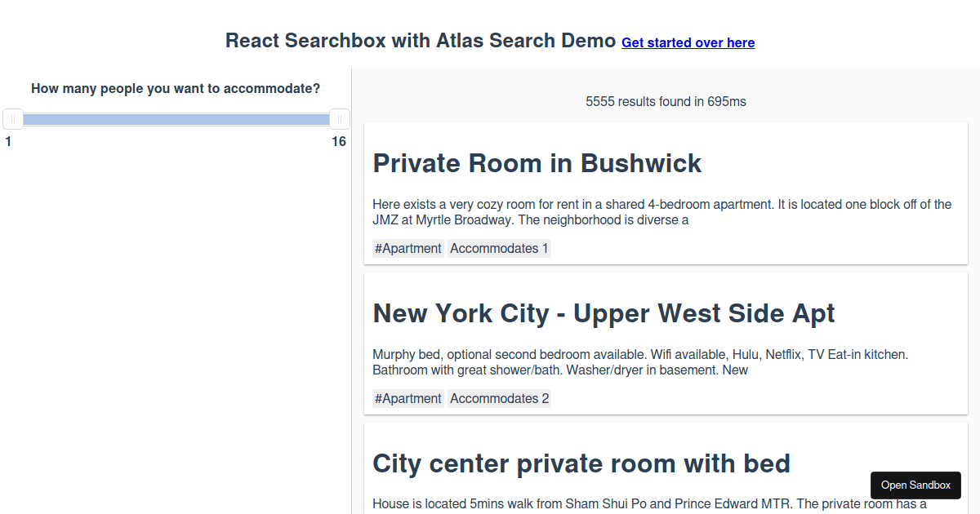The height and width of the screenshot is (514, 980).
Task: Click the right handle of the accommodation slider
Action: [340, 119]
